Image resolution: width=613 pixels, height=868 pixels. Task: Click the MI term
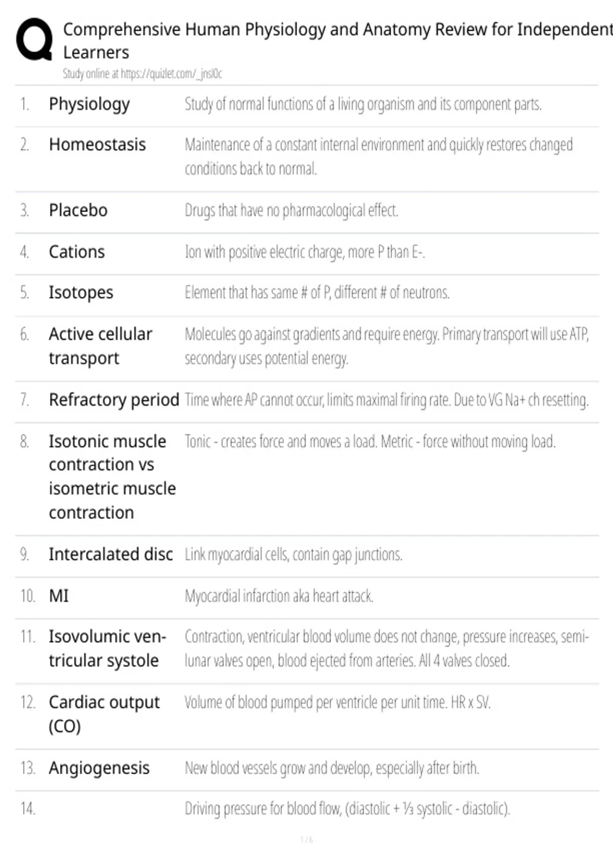pos(59,596)
